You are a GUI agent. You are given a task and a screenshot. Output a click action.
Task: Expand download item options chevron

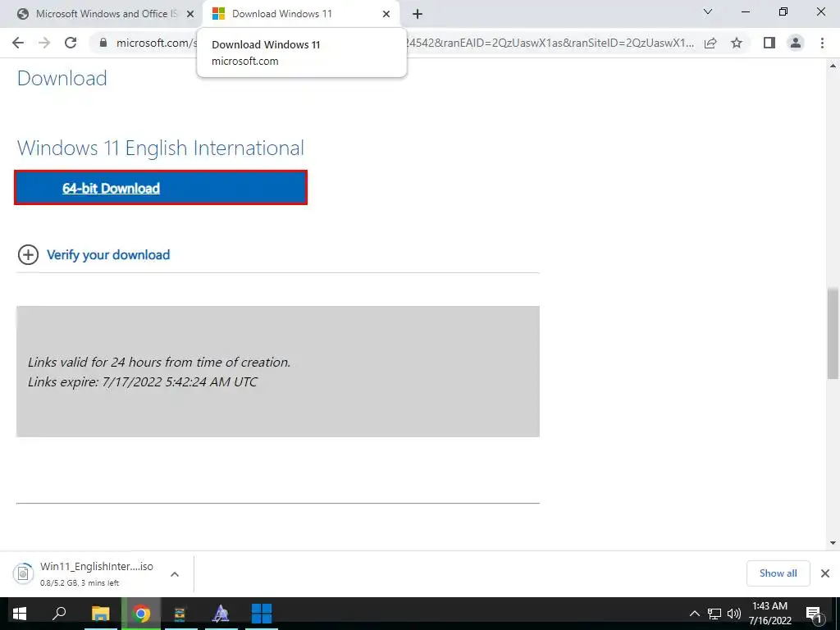click(175, 573)
